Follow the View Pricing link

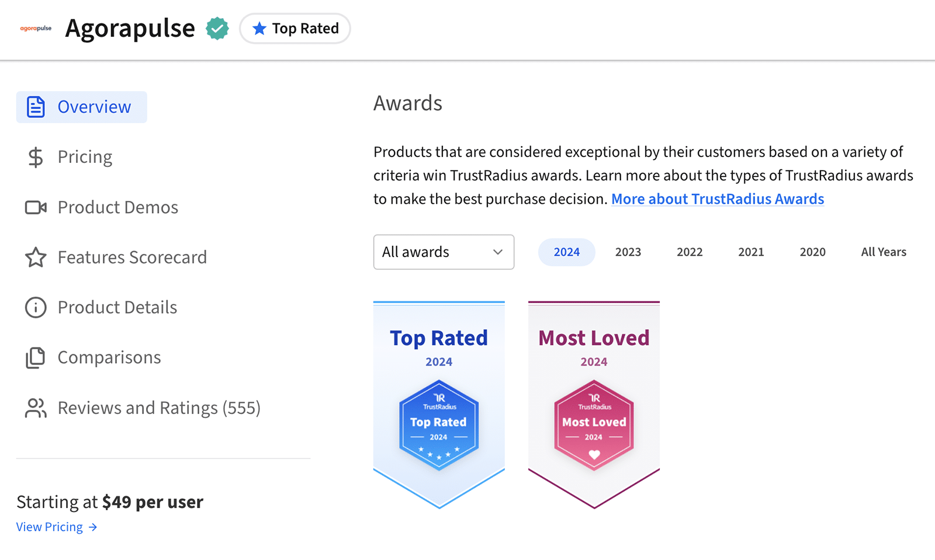pos(56,527)
